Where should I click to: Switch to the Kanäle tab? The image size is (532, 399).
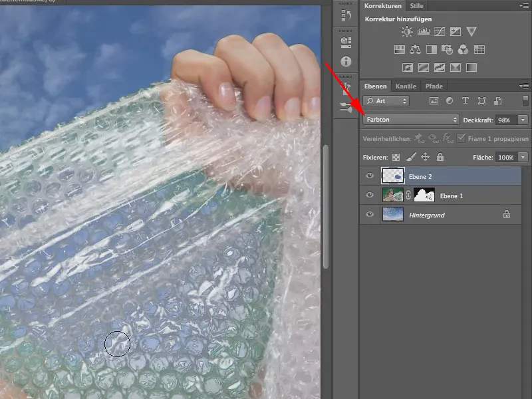pos(406,86)
